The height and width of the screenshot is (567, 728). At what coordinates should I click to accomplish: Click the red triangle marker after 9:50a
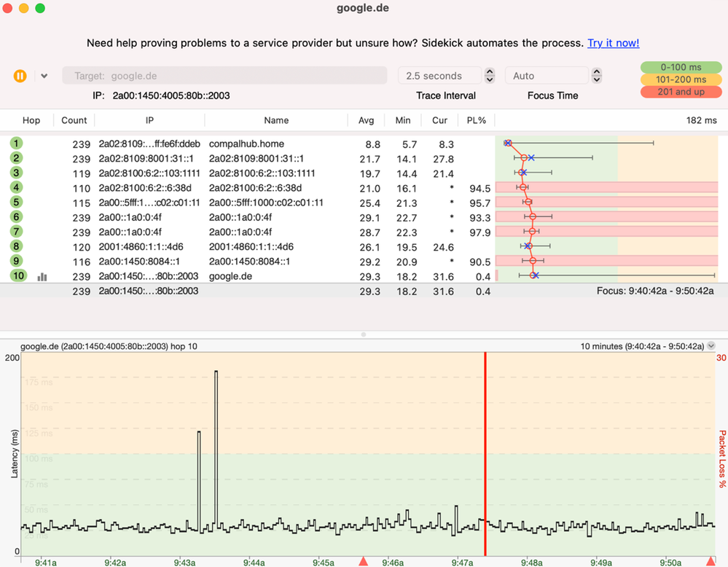pyautogui.click(x=711, y=561)
